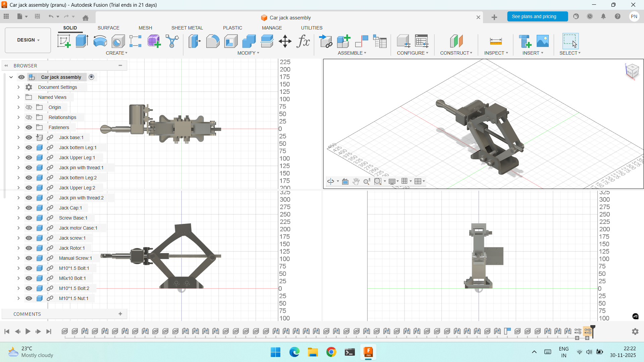Show the hidden Origin folder
Image resolution: width=644 pixels, height=362 pixels.
[29, 107]
